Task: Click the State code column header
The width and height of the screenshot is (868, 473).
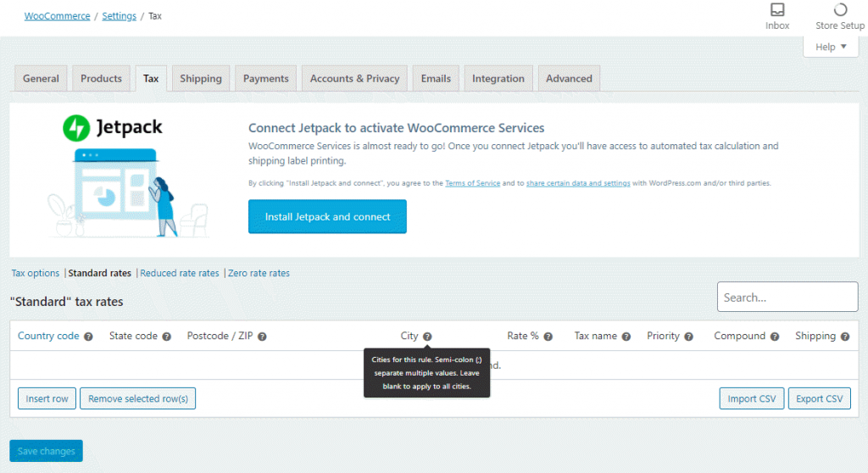Action: tap(133, 336)
